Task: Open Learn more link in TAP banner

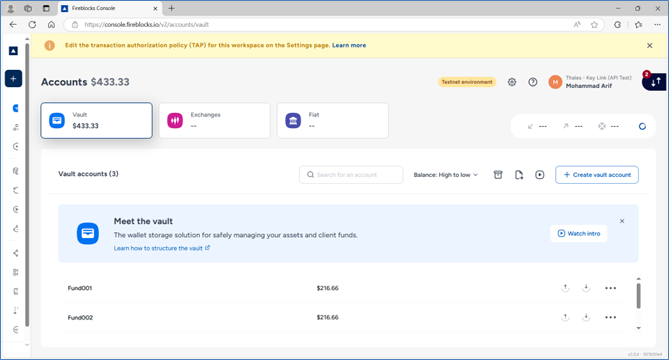Action: click(x=349, y=45)
